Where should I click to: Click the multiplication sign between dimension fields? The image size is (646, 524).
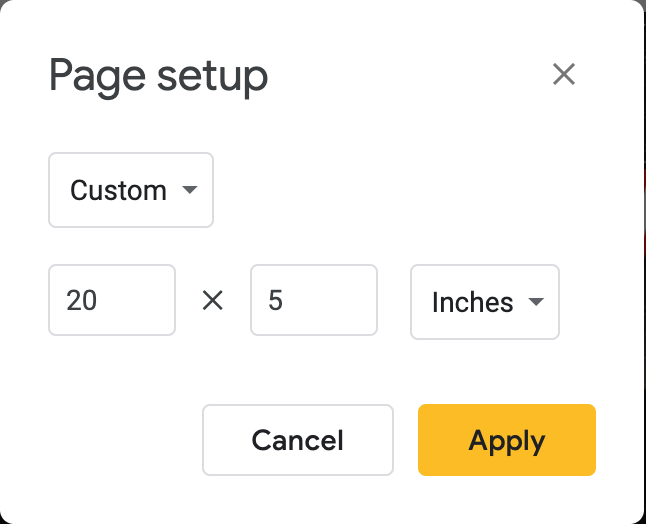[213, 300]
